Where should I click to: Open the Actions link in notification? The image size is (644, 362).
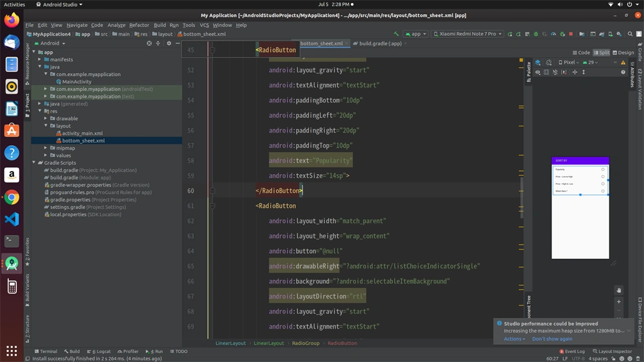pyautogui.click(x=514, y=339)
